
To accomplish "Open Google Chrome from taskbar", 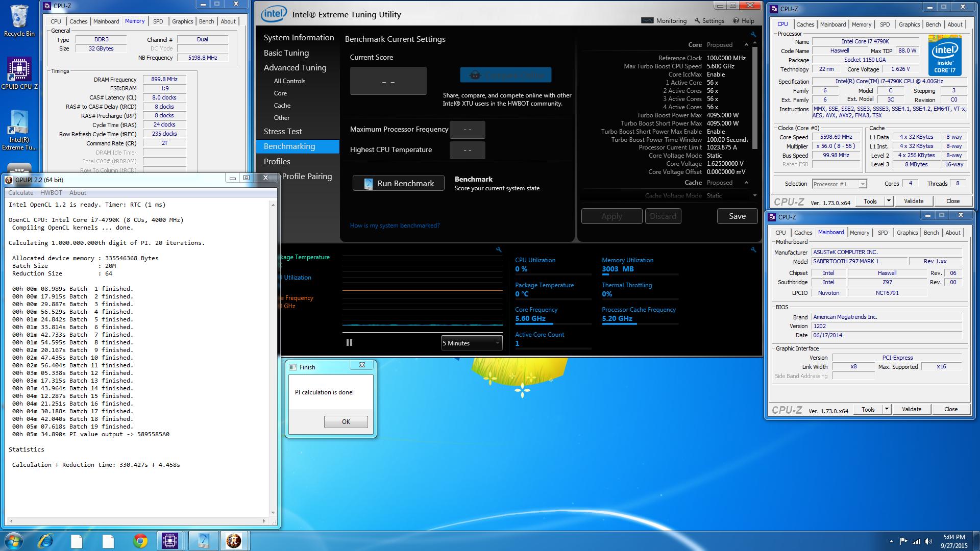I will coord(140,541).
